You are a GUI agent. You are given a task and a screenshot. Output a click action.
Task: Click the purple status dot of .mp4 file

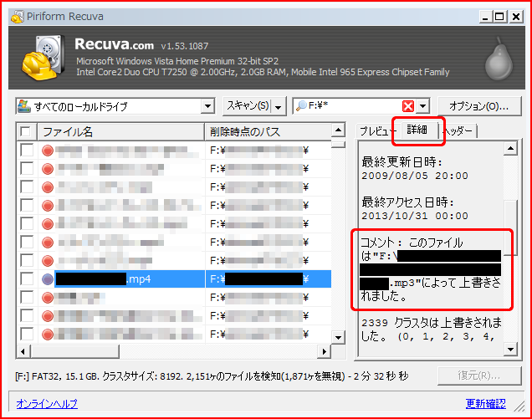(x=48, y=278)
